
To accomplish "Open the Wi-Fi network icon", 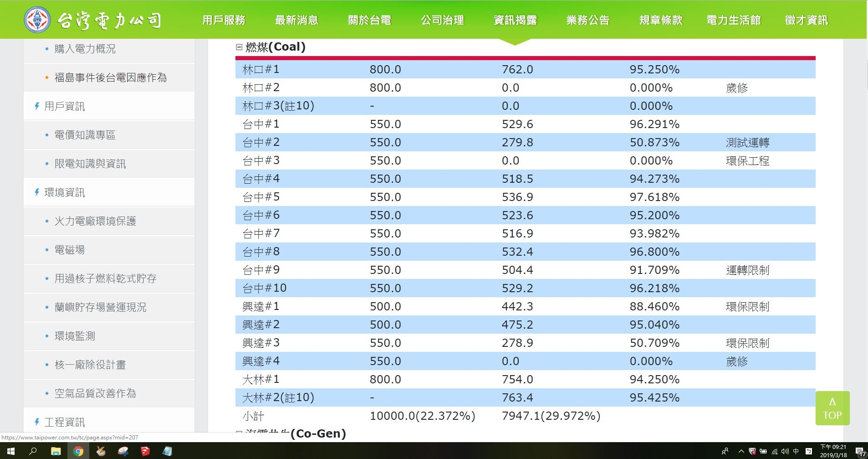I will click(774, 451).
